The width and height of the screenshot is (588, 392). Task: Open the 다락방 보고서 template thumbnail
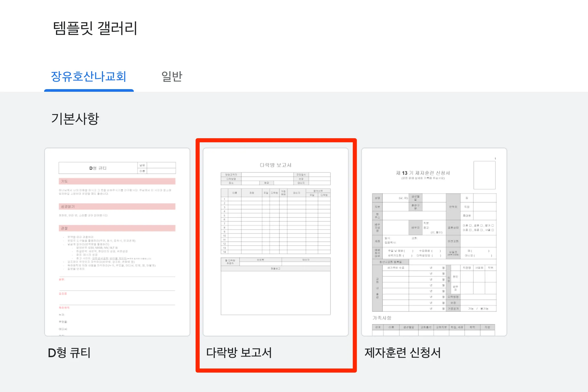275,242
